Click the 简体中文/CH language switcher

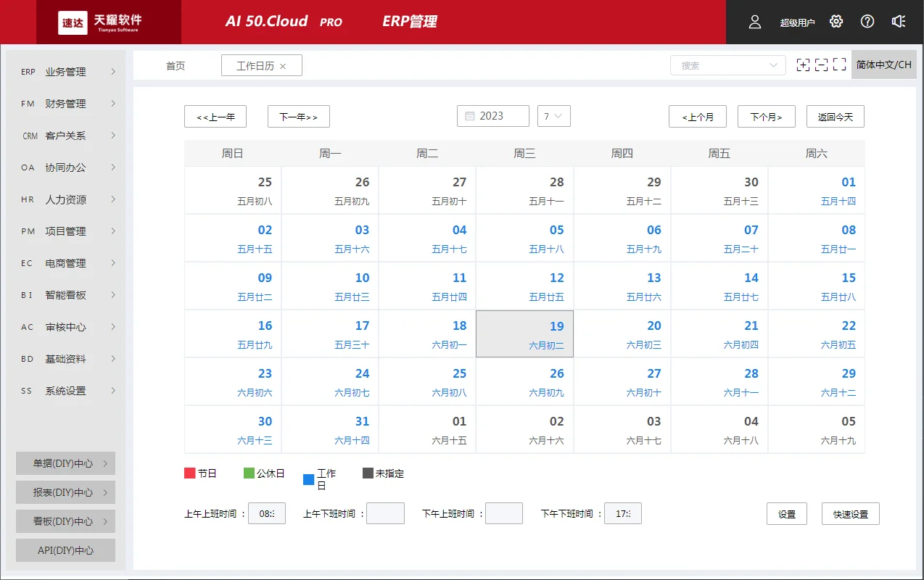pyautogui.click(x=884, y=64)
